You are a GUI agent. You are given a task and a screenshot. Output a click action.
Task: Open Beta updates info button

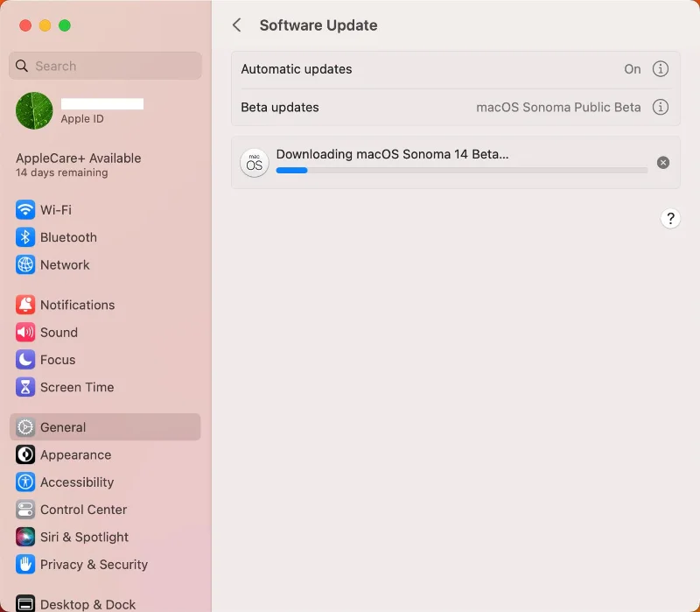[x=661, y=107]
